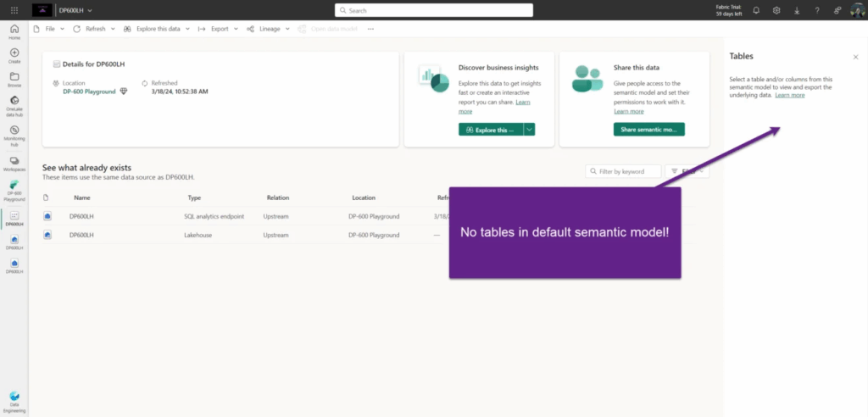Open settings gear in header

point(776,10)
